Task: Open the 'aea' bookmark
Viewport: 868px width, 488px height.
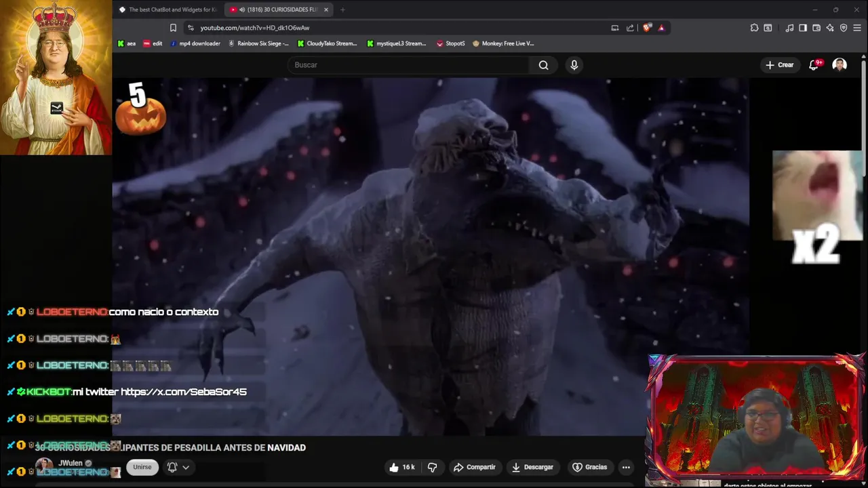Action: pyautogui.click(x=127, y=43)
